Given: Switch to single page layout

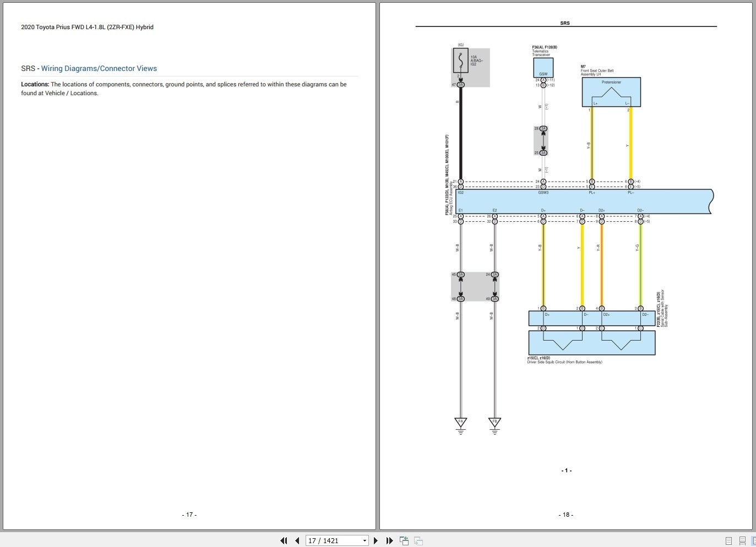Looking at the screenshot, I should pos(728,540).
